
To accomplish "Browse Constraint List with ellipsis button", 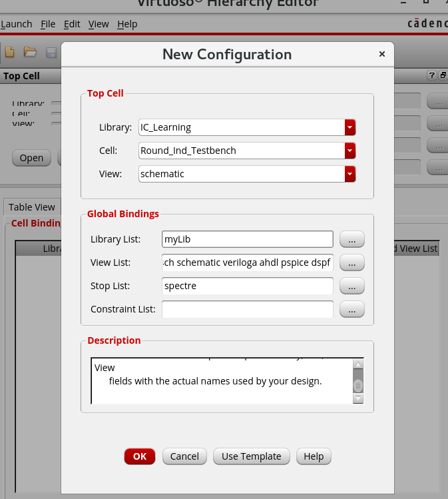I will click(x=351, y=309).
